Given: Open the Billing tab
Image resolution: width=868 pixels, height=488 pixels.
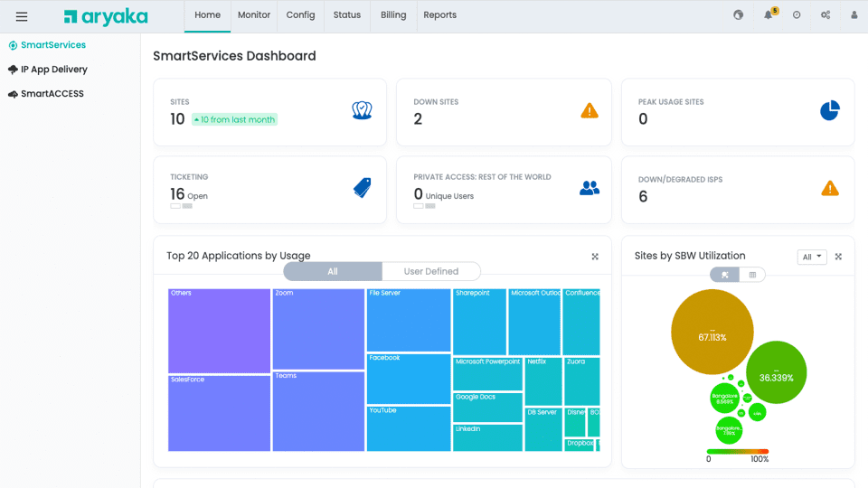Looking at the screenshot, I should [x=393, y=15].
